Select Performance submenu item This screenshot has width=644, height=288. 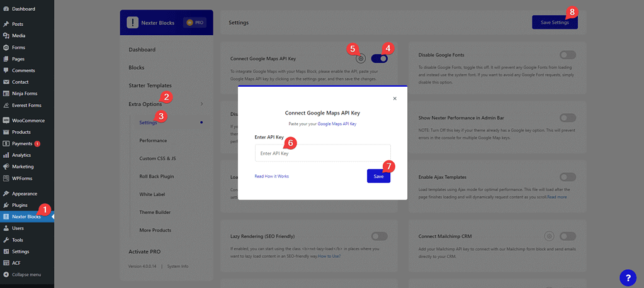[x=153, y=140]
